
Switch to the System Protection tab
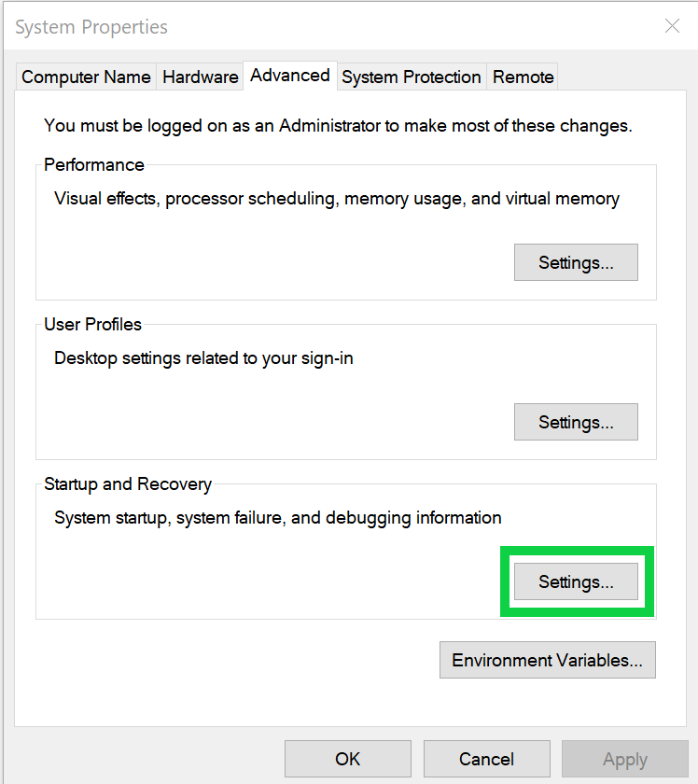pyautogui.click(x=411, y=77)
